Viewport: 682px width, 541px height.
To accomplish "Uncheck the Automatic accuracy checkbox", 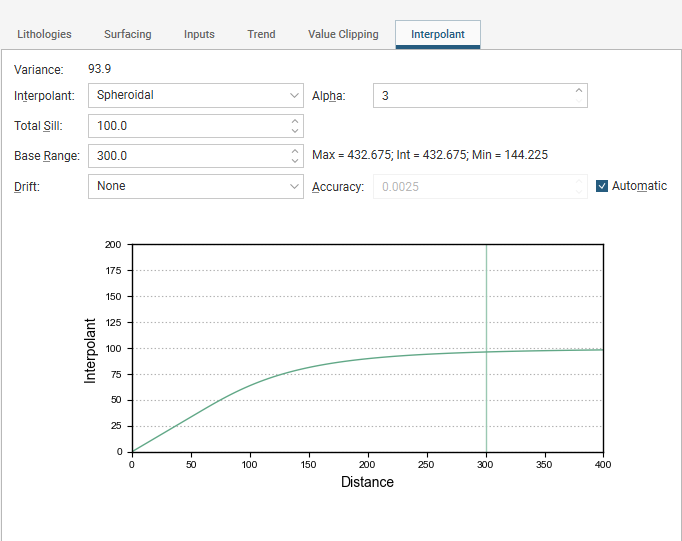I will 602,186.
